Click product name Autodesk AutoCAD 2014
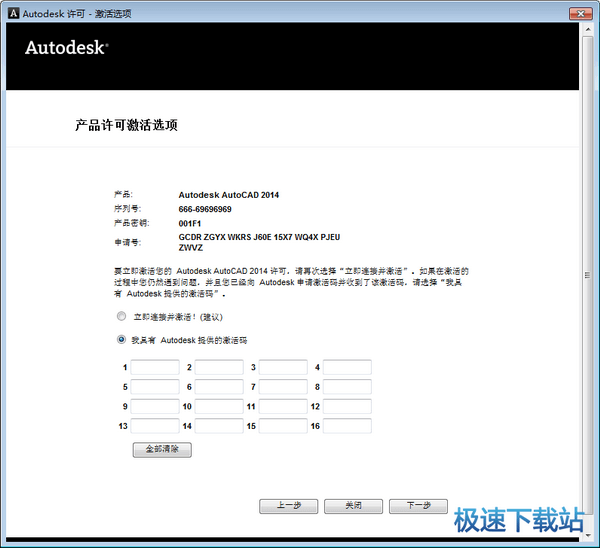 pyautogui.click(x=228, y=195)
